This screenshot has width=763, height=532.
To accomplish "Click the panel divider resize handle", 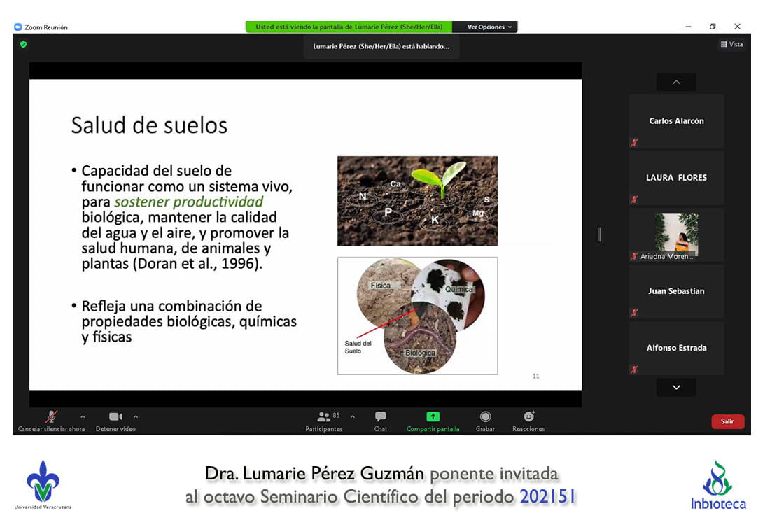I will [598, 234].
